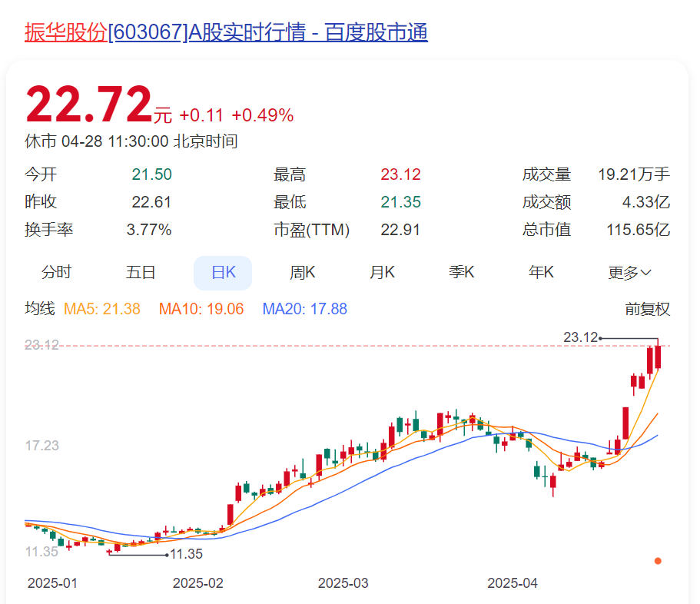Expand the 更多 dropdown chevron

click(645, 273)
